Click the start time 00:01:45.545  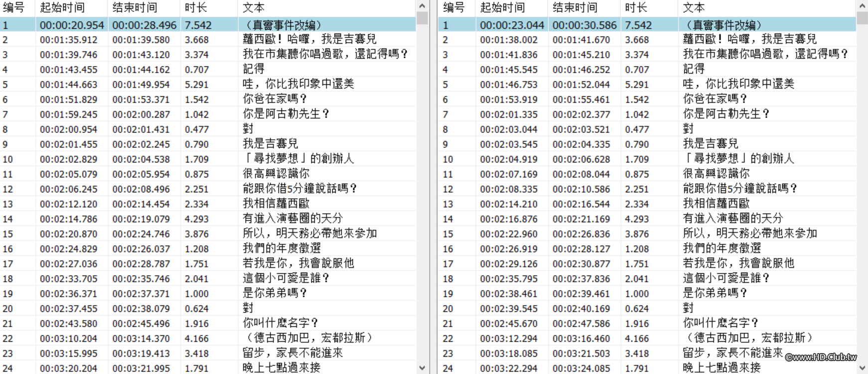pos(509,70)
